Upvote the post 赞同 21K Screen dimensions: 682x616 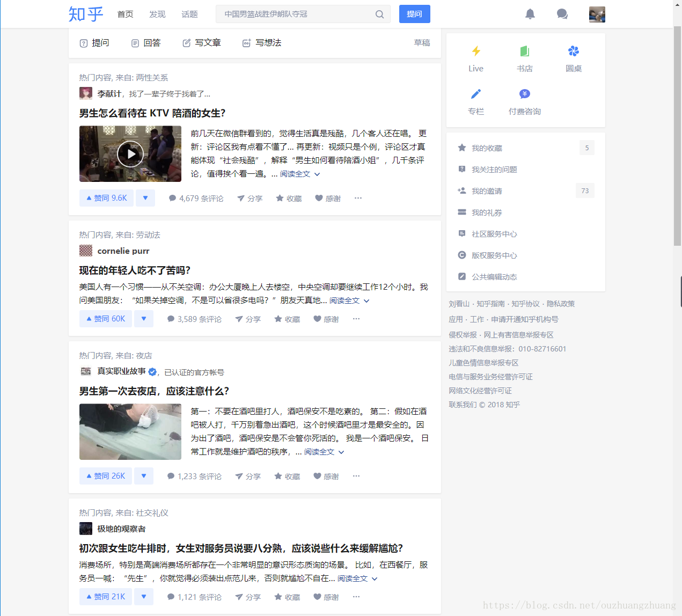pyautogui.click(x=106, y=597)
